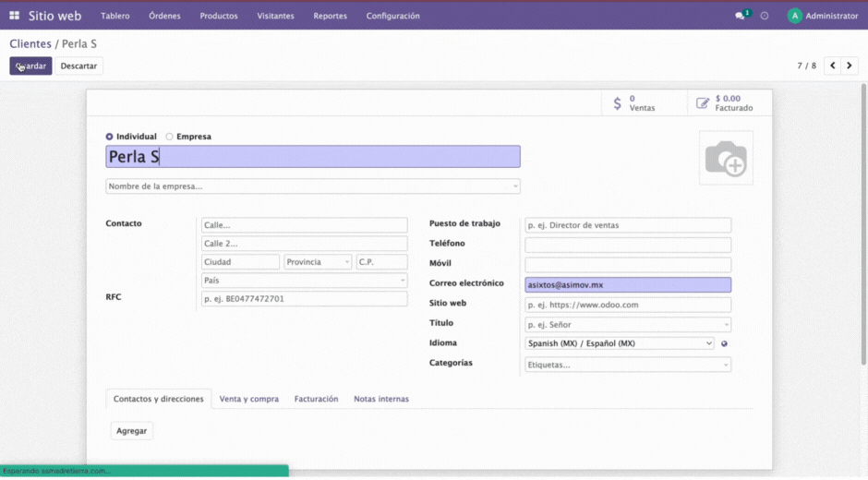
Task: Open the Productos menu
Action: 219,16
